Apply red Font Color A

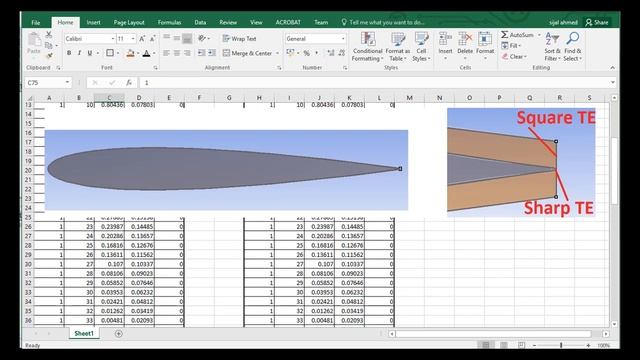147,53
